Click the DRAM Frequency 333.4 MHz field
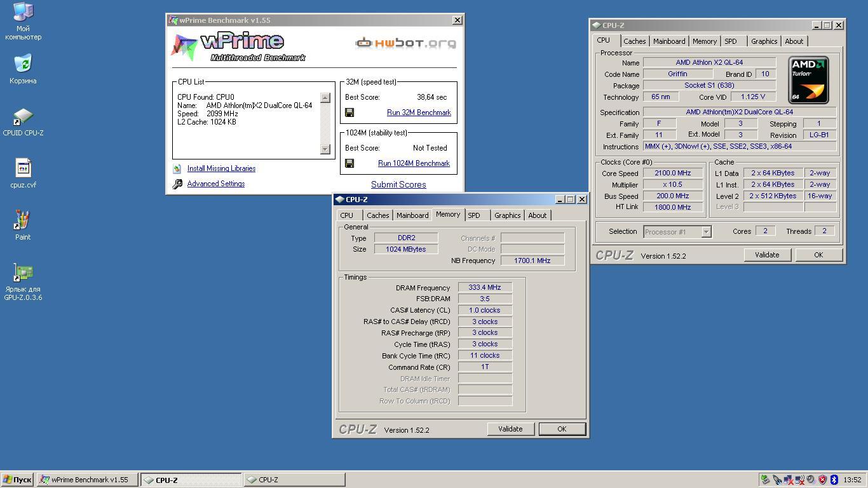Viewport: 868px width, 488px height. click(x=485, y=288)
